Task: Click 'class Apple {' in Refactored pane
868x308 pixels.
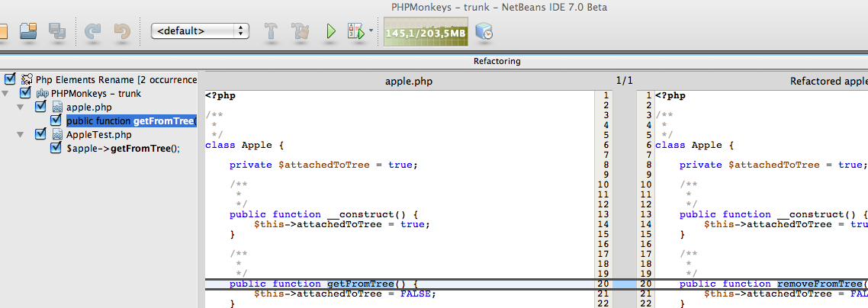Action: pos(694,145)
